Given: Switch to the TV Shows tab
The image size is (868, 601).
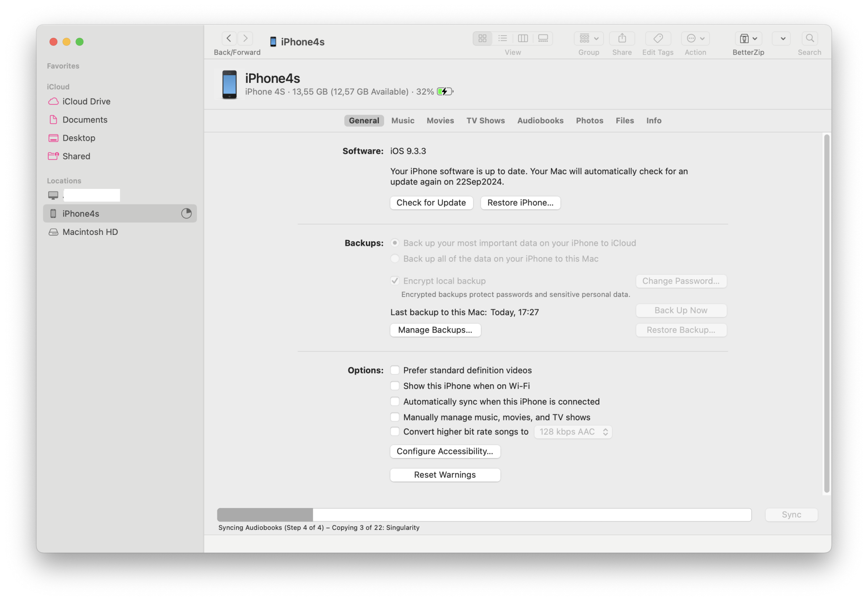Looking at the screenshot, I should point(485,120).
